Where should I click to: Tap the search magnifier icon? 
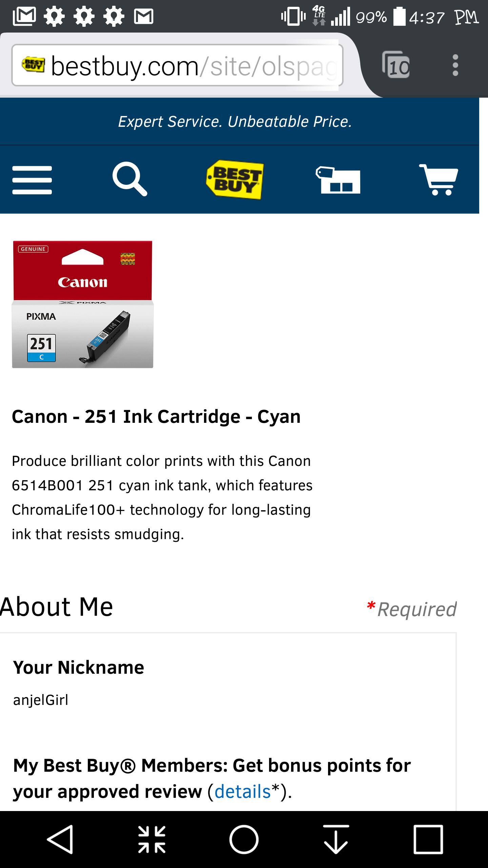(x=130, y=179)
